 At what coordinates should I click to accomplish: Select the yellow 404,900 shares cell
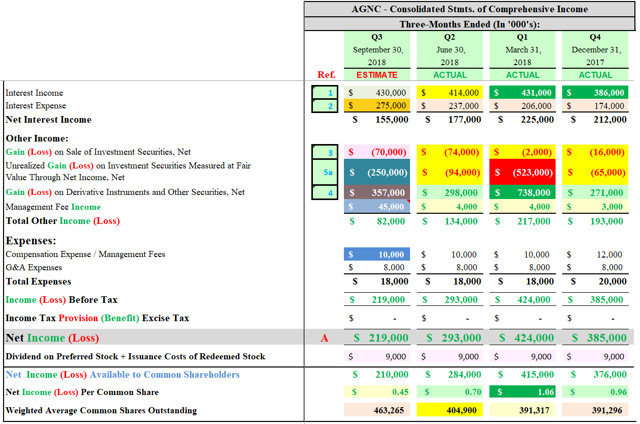point(449,410)
